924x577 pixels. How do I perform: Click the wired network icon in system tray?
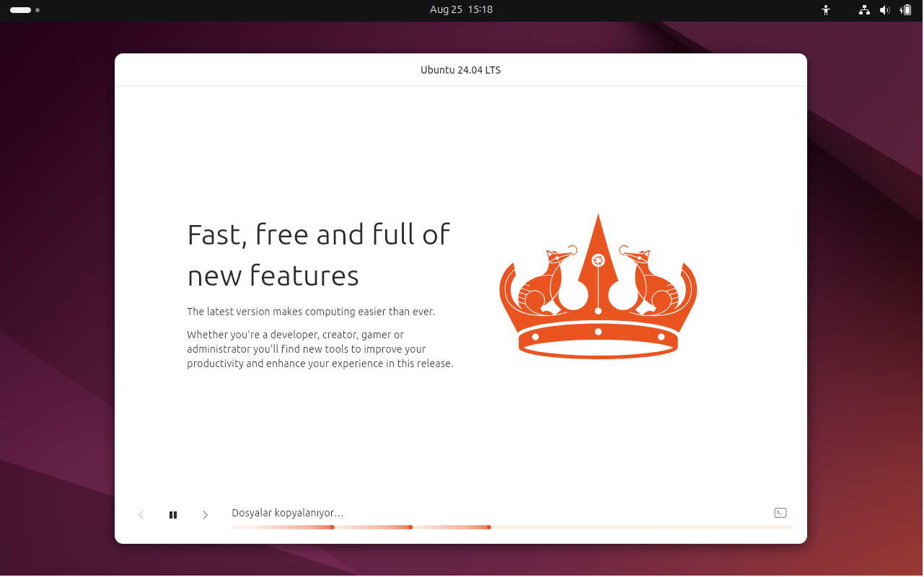864,10
